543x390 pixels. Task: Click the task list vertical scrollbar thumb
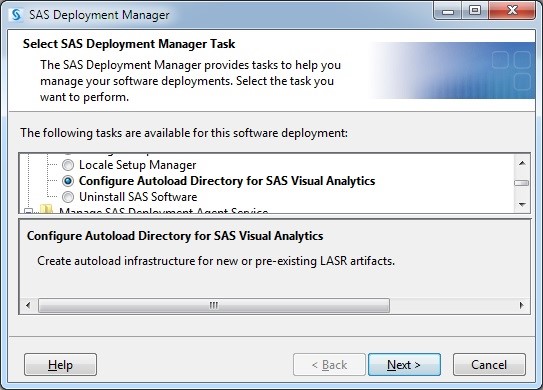coord(522,183)
